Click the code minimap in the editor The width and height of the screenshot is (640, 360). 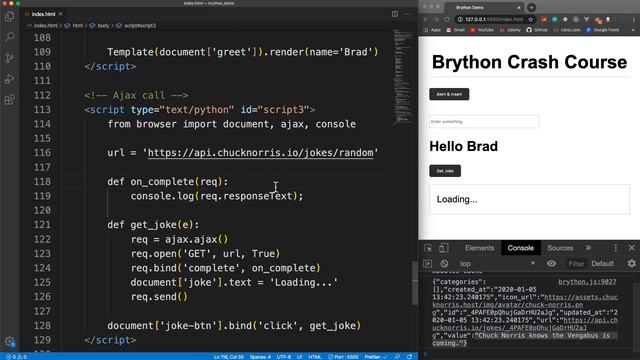pos(402,77)
